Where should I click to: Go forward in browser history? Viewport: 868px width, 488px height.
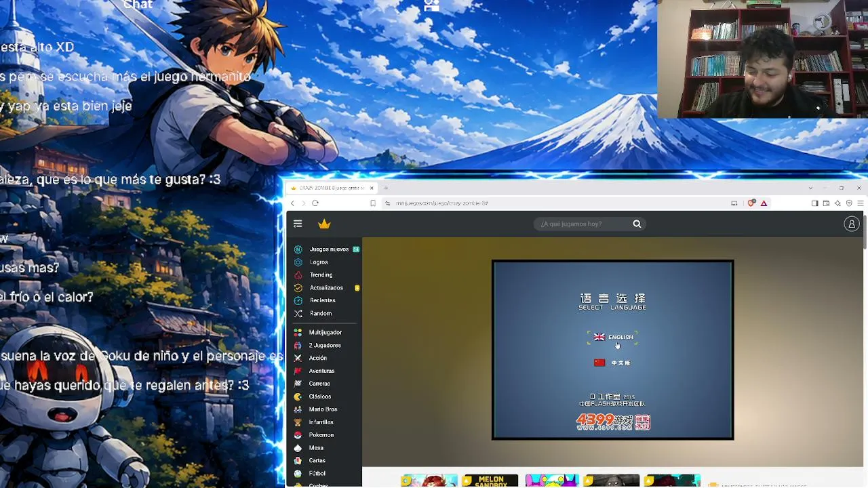pyautogui.click(x=303, y=203)
